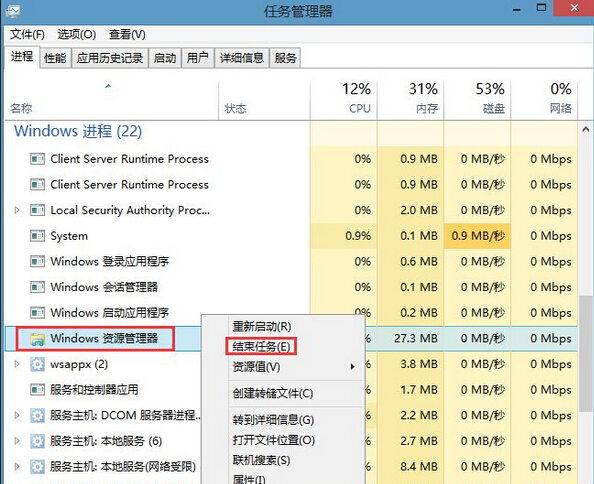Click the 8.4 MB memory value

pos(419,467)
